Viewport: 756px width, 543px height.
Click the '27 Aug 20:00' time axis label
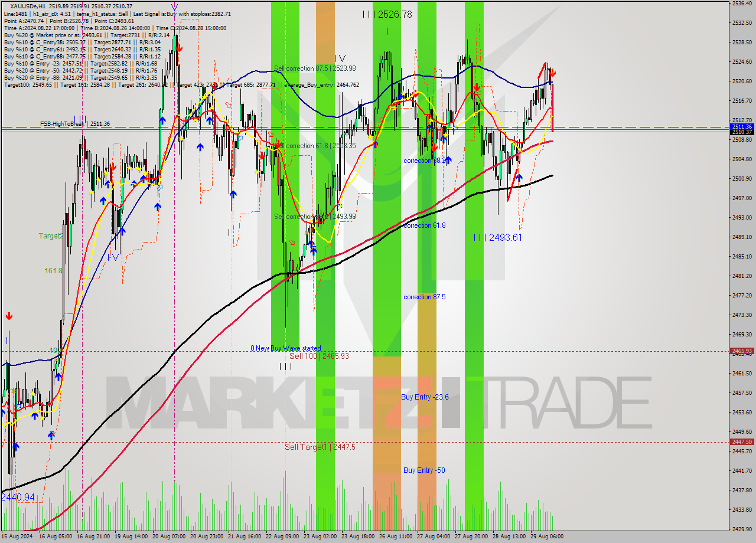[x=470, y=537]
